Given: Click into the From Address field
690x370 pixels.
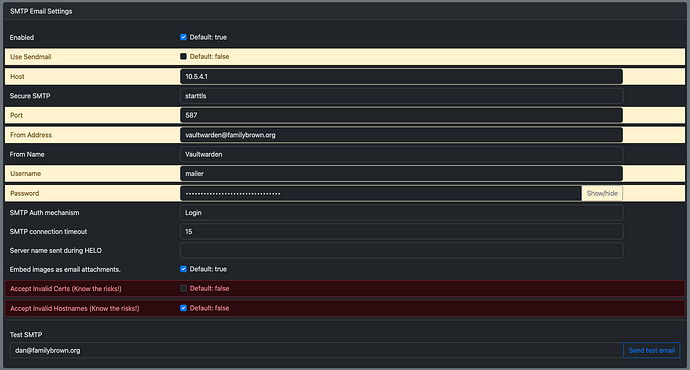Looking at the screenshot, I should [401, 135].
